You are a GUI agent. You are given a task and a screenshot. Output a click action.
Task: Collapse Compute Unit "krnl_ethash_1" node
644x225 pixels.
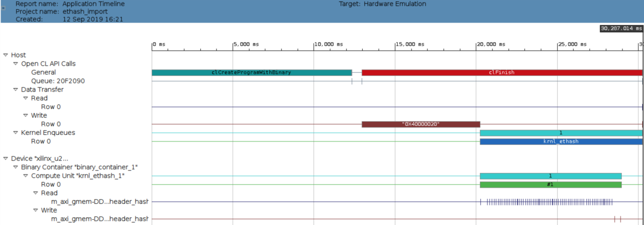pyautogui.click(x=26, y=176)
